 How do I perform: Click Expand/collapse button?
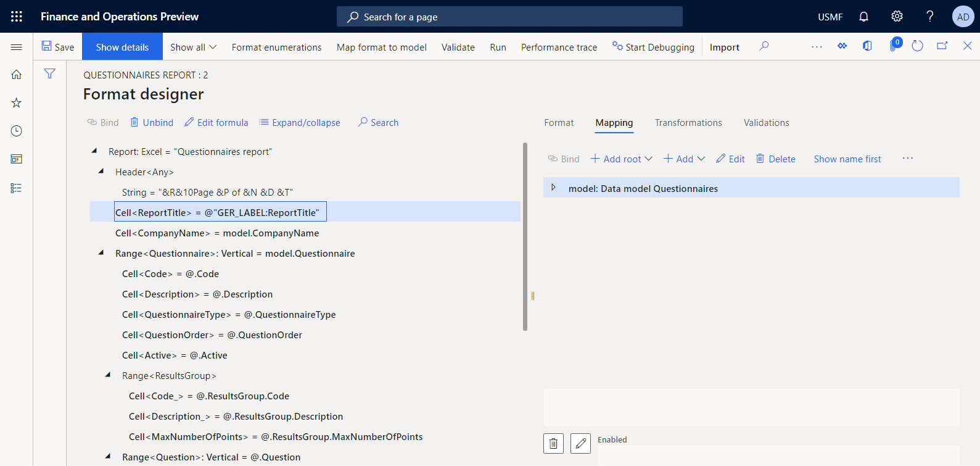[300, 122]
